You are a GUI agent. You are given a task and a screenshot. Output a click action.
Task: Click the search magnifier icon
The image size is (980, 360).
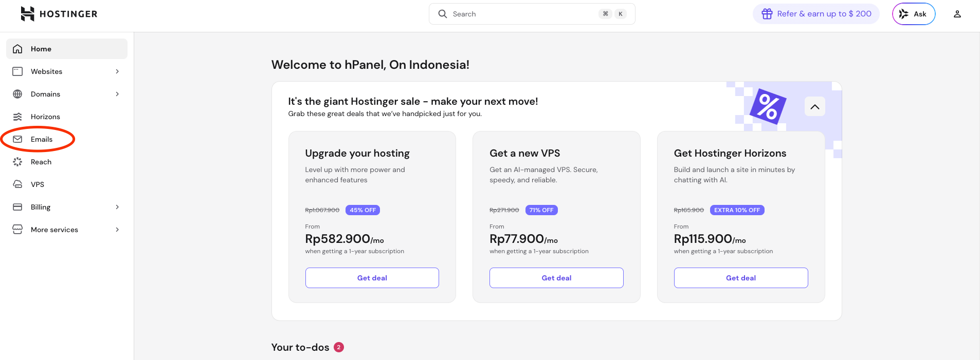coord(442,14)
